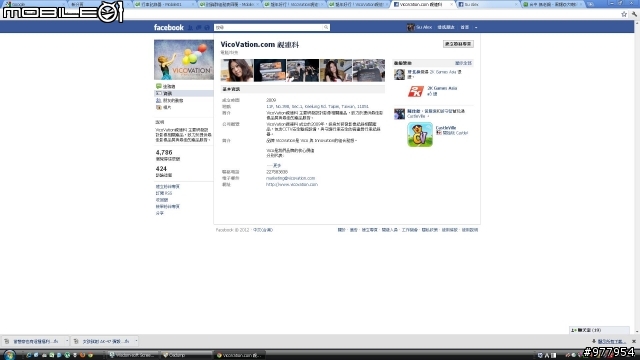Screen dimensions: 640x360
Task: Click the 2K Games Asia logo
Action: click(416, 91)
